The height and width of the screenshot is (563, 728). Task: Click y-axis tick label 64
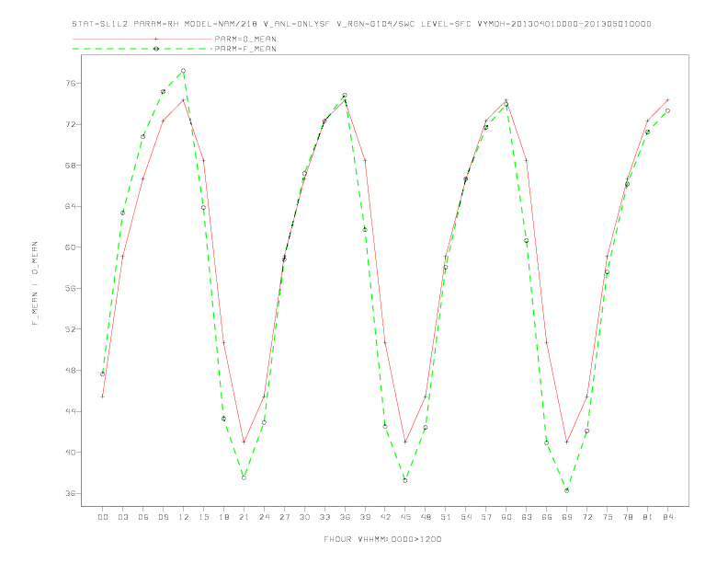pos(71,206)
